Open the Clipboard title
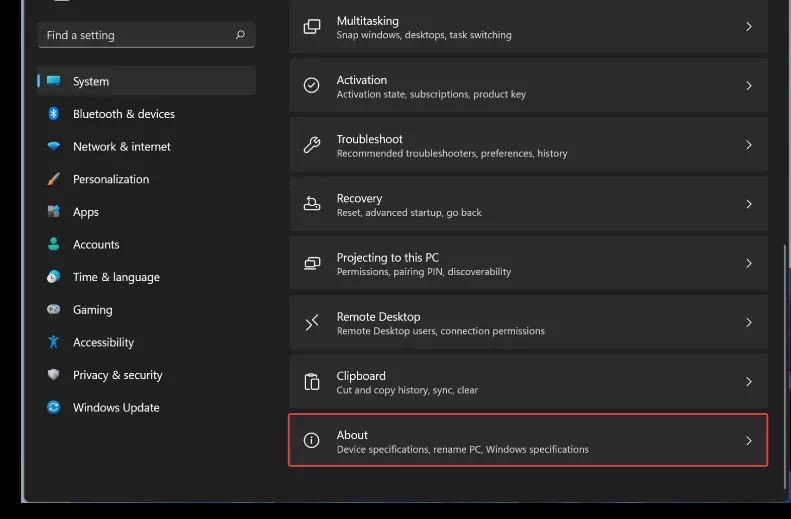 pos(361,376)
